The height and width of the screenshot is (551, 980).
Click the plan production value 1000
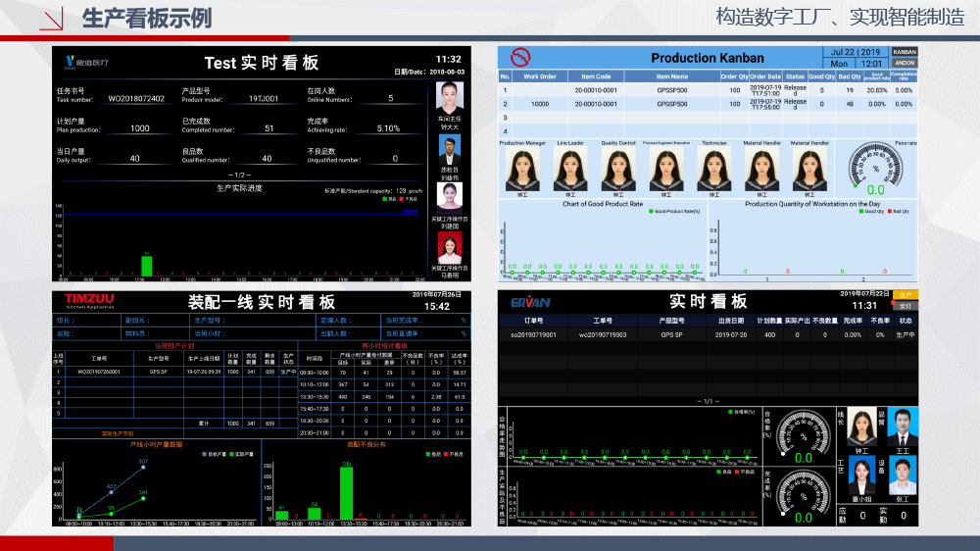coord(139,128)
